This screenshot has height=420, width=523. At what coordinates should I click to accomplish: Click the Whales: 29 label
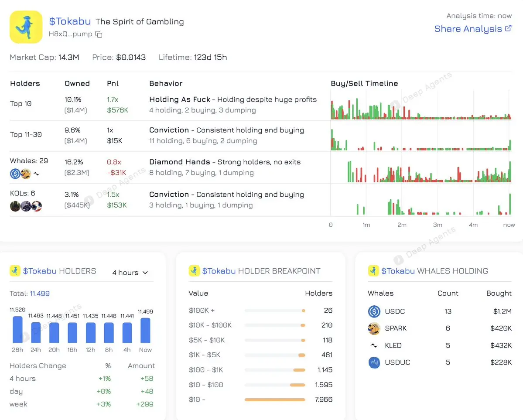[x=29, y=161]
